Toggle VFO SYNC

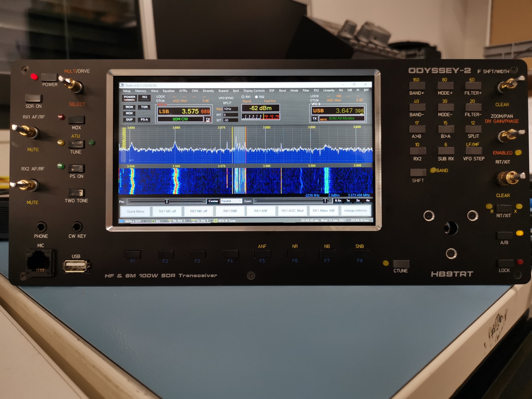click(226, 98)
